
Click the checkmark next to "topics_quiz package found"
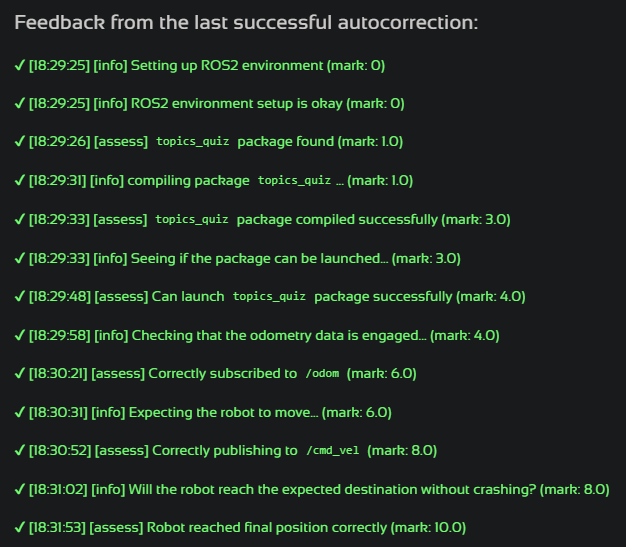click(x=19, y=142)
